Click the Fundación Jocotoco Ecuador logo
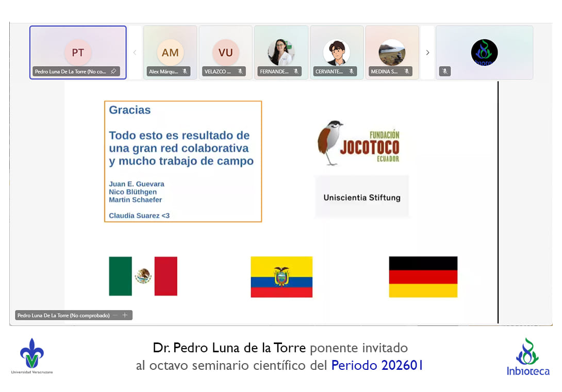This screenshot has height=392, width=562. pyautogui.click(x=359, y=143)
